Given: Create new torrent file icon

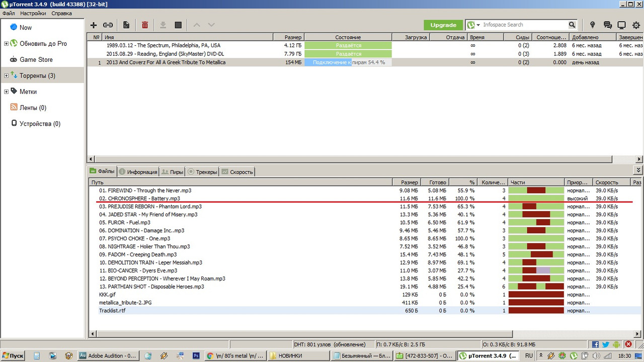Looking at the screenshot, I should point(126,25).
